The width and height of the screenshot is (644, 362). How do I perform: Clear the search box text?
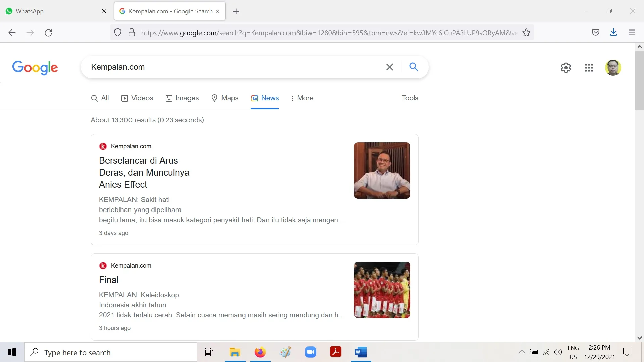(x=389, y=67)
